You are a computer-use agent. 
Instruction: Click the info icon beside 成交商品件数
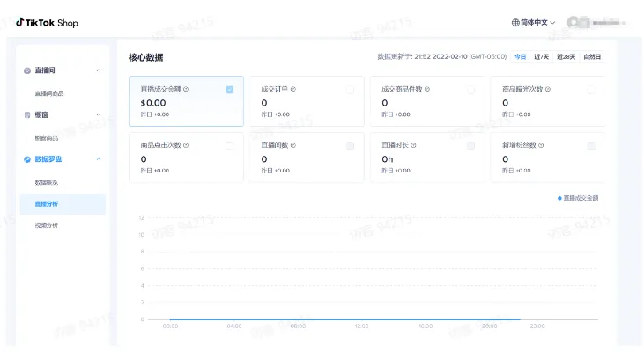tap(427, 89)
